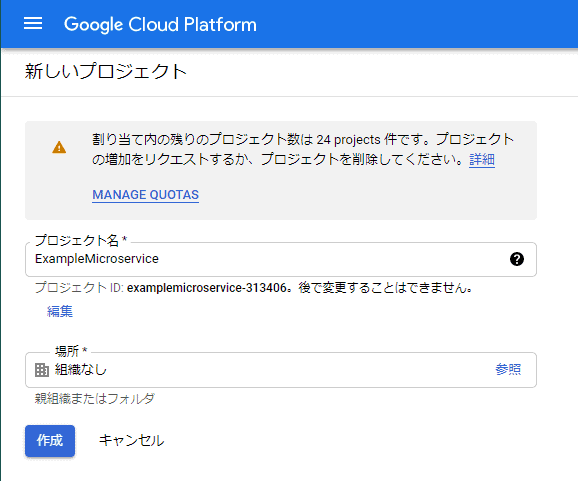The width and height of the screenshot is (578, 481).
Task: Click the キャンセル button
Action: [x=132, y=440]
